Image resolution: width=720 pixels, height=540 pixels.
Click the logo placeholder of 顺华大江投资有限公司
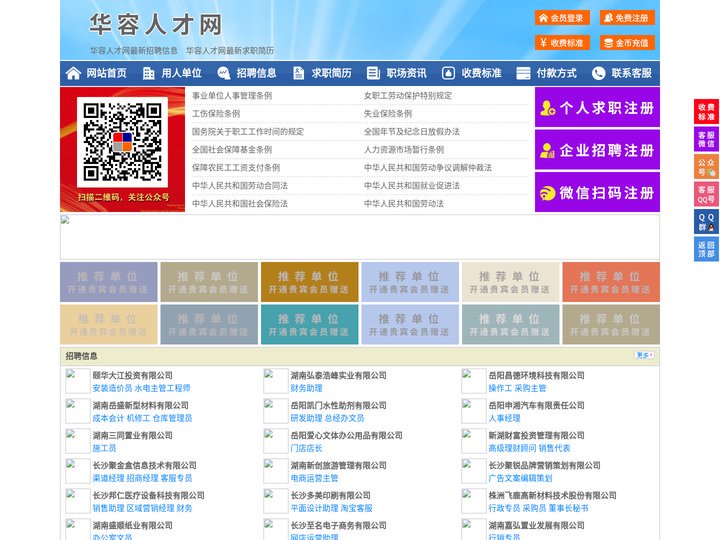(x=78, y=381)
